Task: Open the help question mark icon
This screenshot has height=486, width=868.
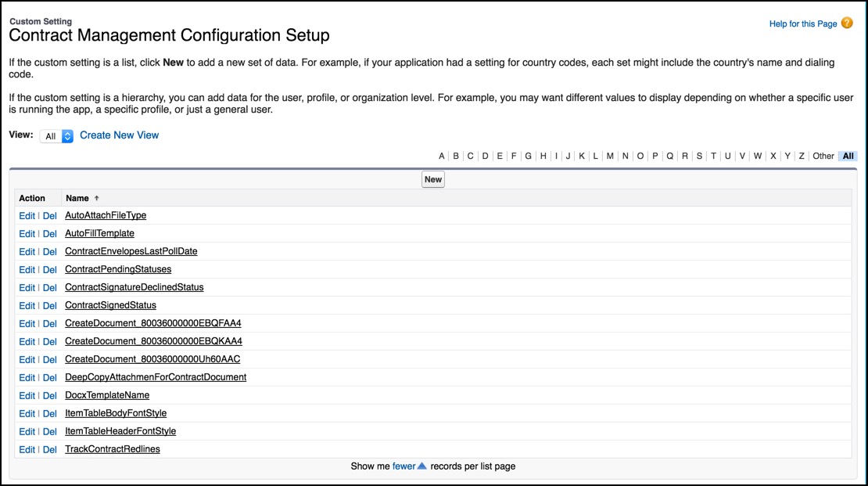Action: pos(847,23)
